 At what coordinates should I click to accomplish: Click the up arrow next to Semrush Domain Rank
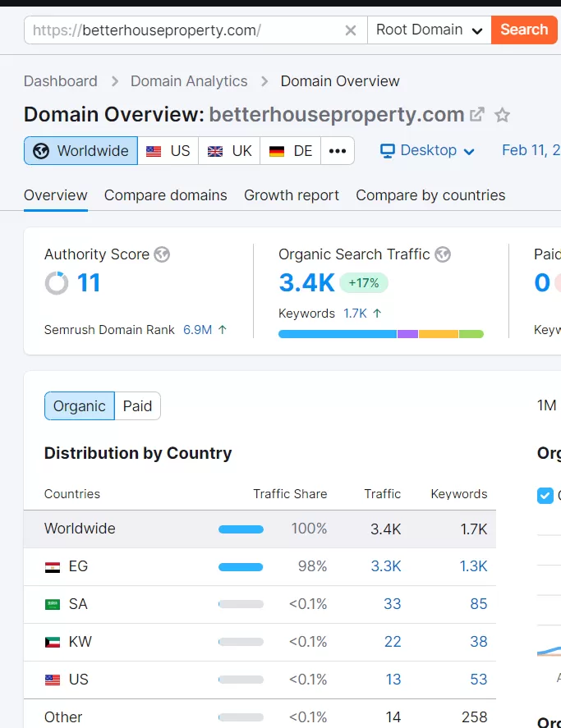pos(223,330)
